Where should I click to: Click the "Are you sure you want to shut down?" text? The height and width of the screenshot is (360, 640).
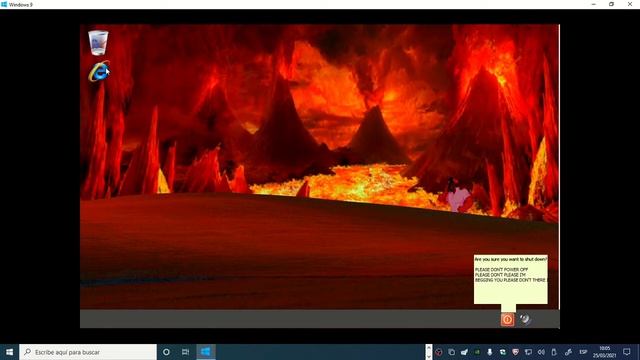511,259
